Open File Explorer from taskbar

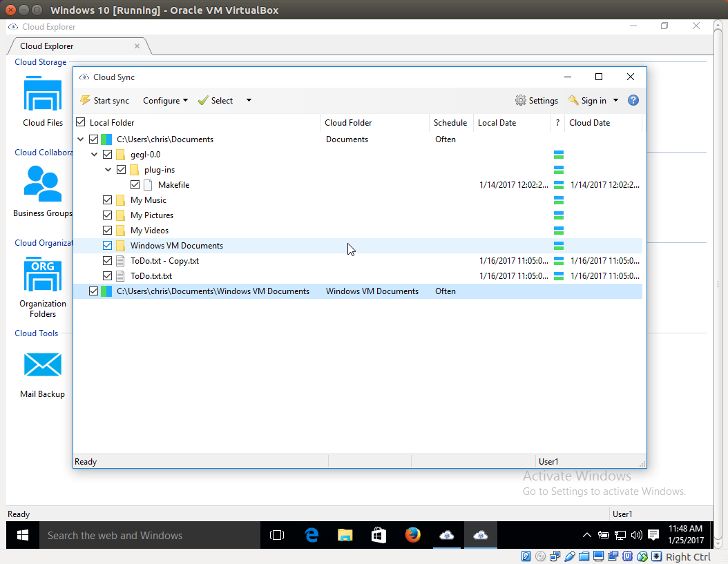tap(345, 535)
